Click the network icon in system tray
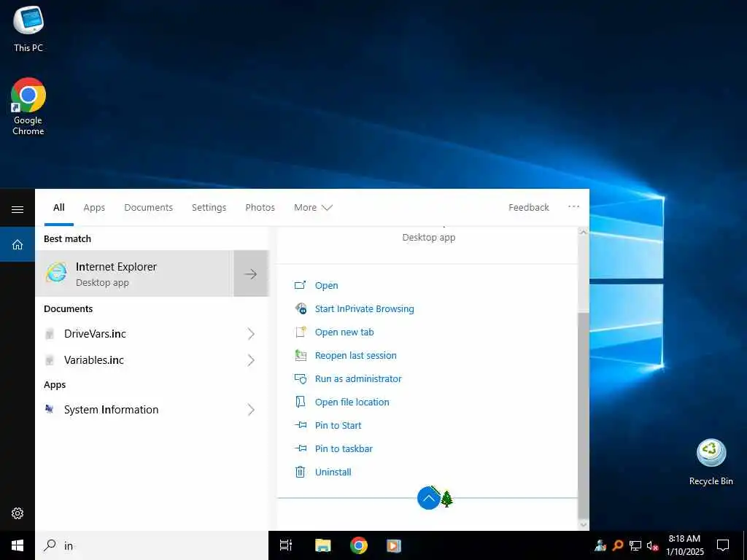Viewport: 747px width, 560px height. tap(635, 545)
